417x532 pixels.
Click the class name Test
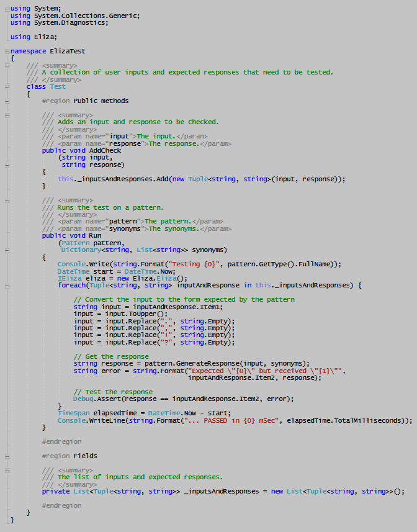(x=58, y=86)
